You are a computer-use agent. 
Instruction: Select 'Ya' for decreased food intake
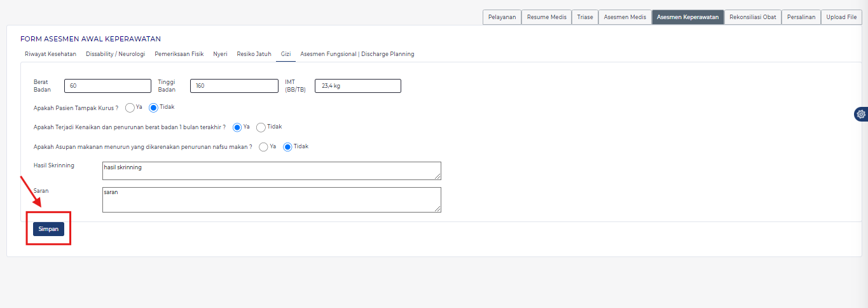pos(263,147)
